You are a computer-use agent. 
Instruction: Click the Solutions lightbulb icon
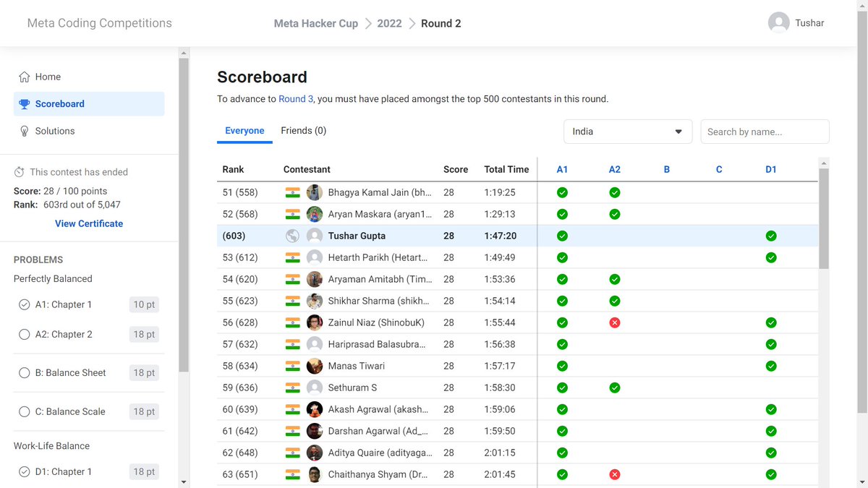pos(25,131)
